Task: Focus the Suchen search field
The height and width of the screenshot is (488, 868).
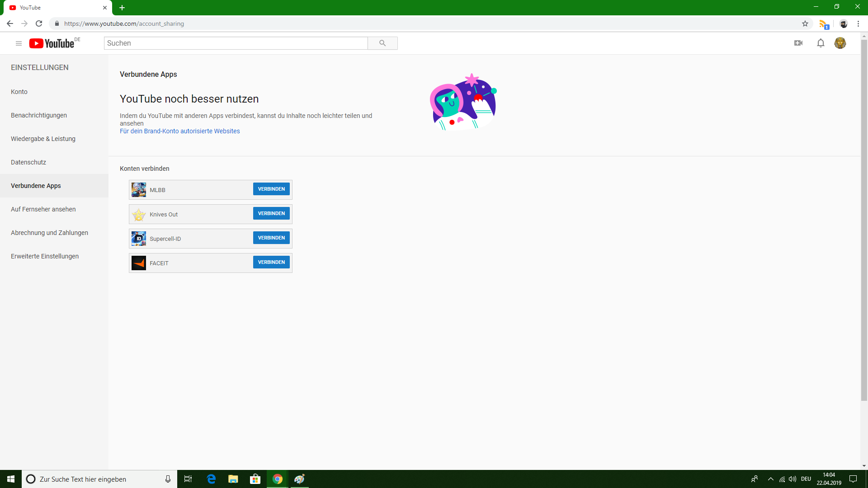Action: (236, 43)
